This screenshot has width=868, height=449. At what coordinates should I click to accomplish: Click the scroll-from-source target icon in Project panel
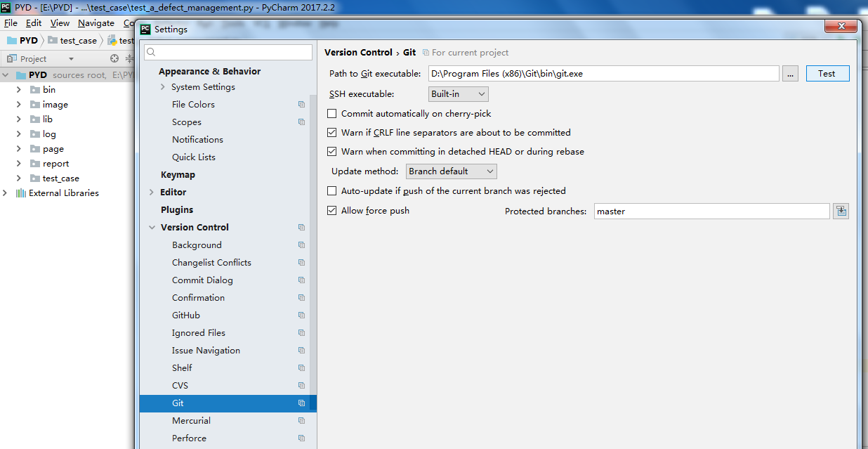point(114,58)
